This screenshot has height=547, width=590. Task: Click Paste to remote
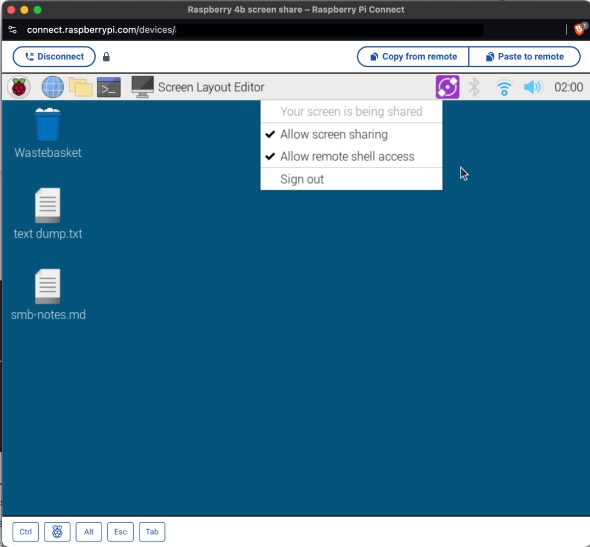coord(525,56)
